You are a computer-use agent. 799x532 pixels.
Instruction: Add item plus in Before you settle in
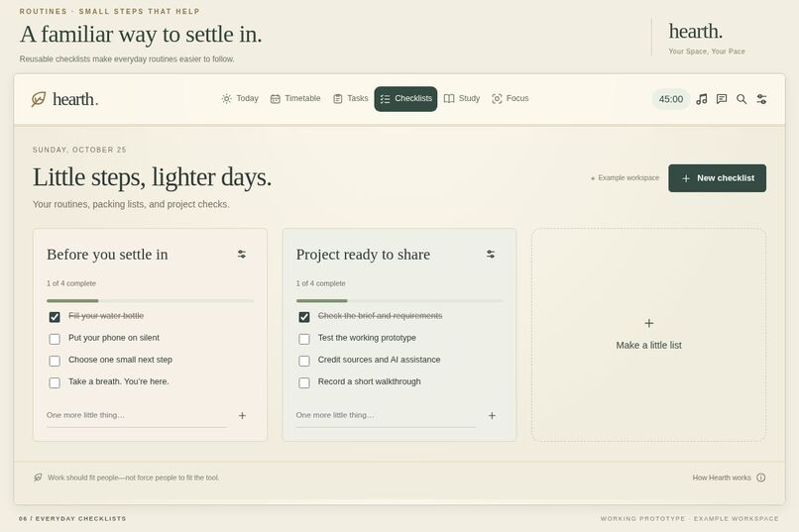(242, 415)
